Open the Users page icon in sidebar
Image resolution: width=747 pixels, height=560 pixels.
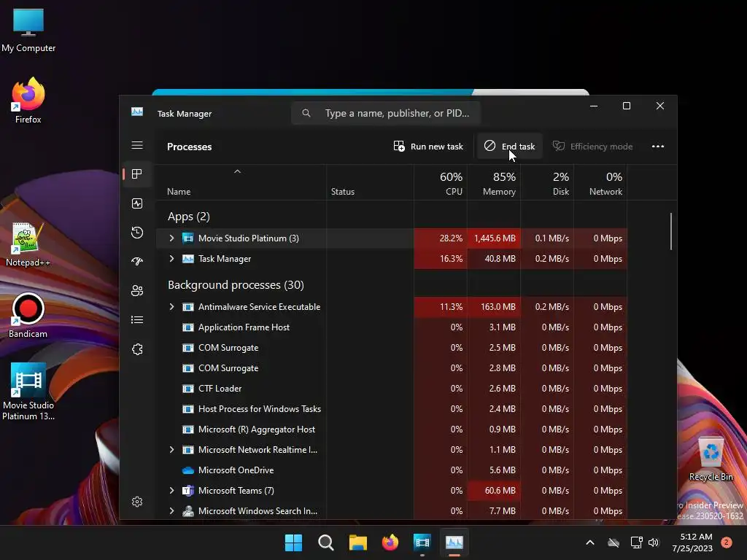pyautogui.click(x=137, y=290)
